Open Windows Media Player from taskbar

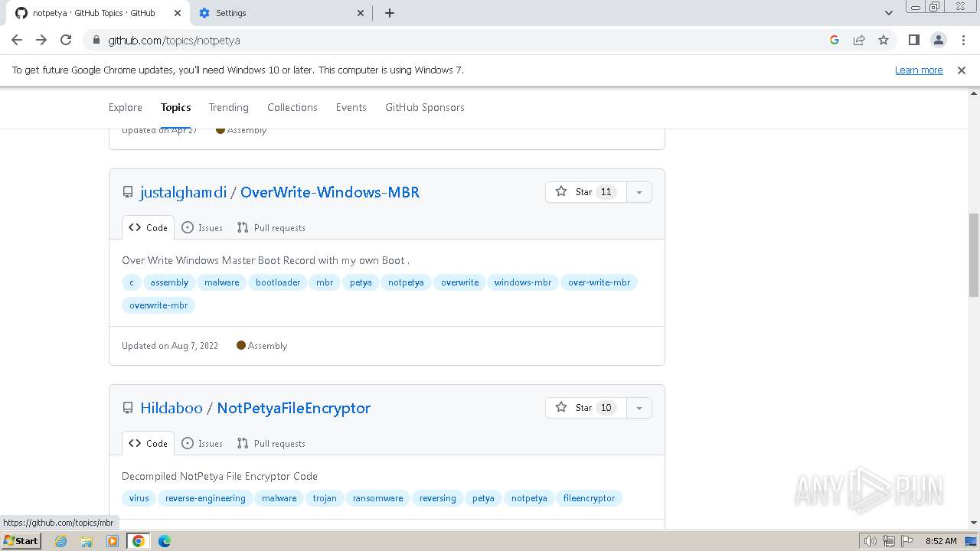point(113,540)
